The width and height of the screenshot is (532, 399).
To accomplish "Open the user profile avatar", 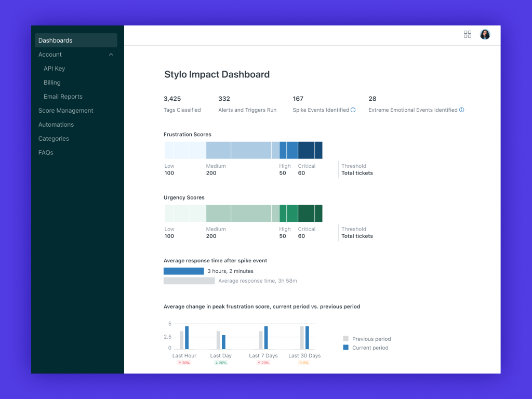I will tap(485, 34).
